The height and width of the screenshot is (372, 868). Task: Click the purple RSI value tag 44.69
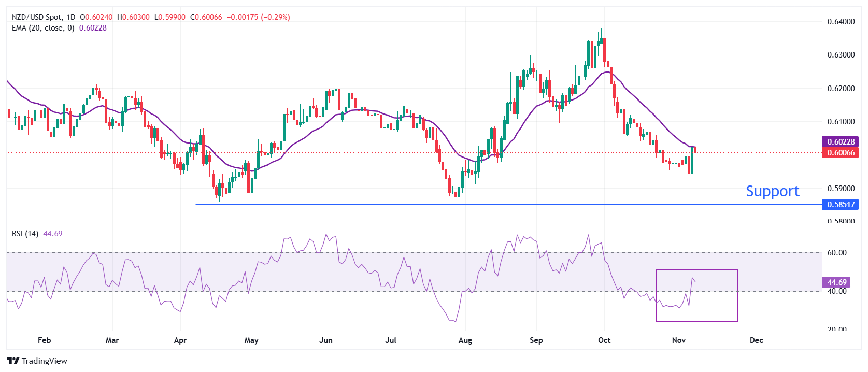[x=836, y=282]
